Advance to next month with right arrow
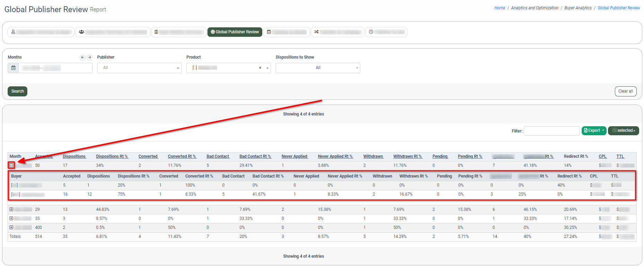This screenshot has height=266, width=644. 89,58
